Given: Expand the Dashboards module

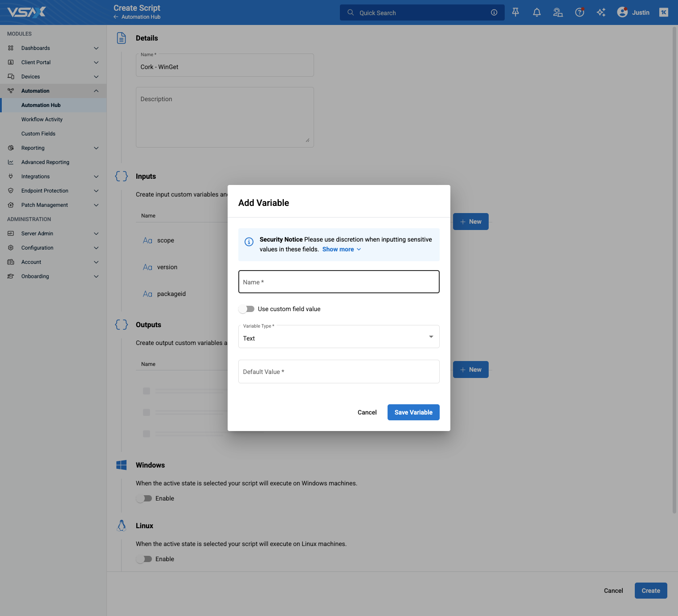Looking at the screenshot, I should 53,48.
